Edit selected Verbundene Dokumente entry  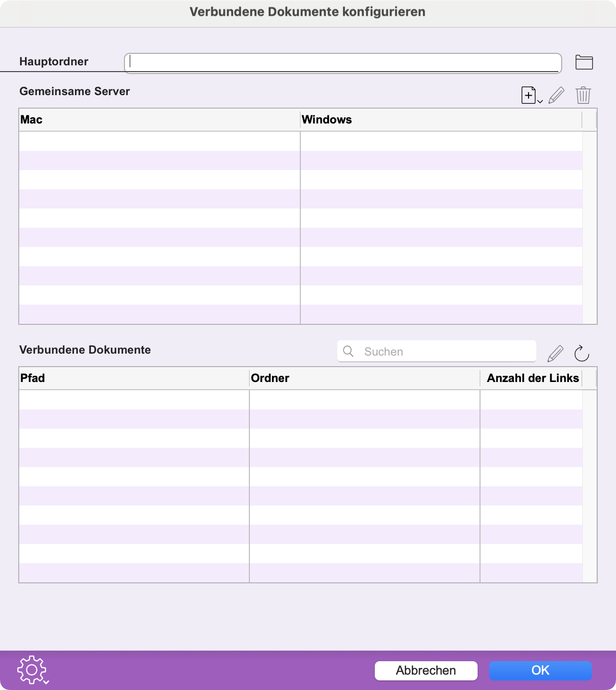click(555, 354)
